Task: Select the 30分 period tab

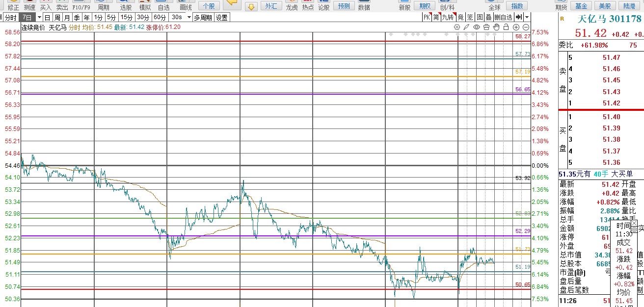Action: [143, 17]
